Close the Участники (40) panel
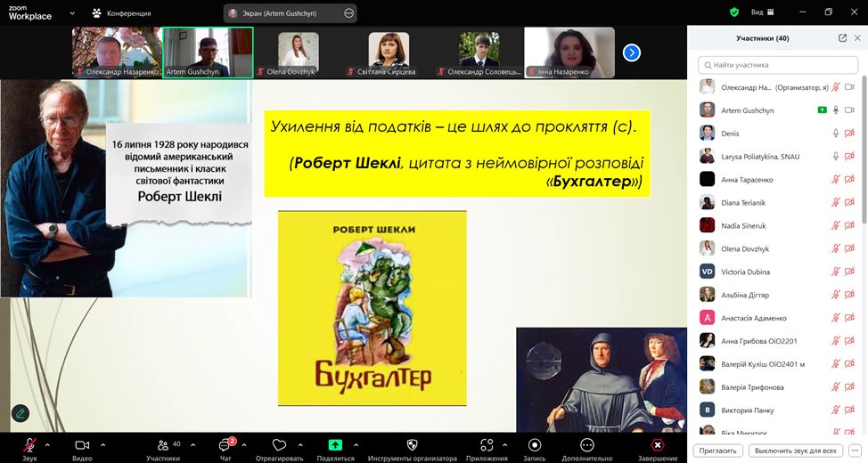The image size is (868, 463). point(857,38)
